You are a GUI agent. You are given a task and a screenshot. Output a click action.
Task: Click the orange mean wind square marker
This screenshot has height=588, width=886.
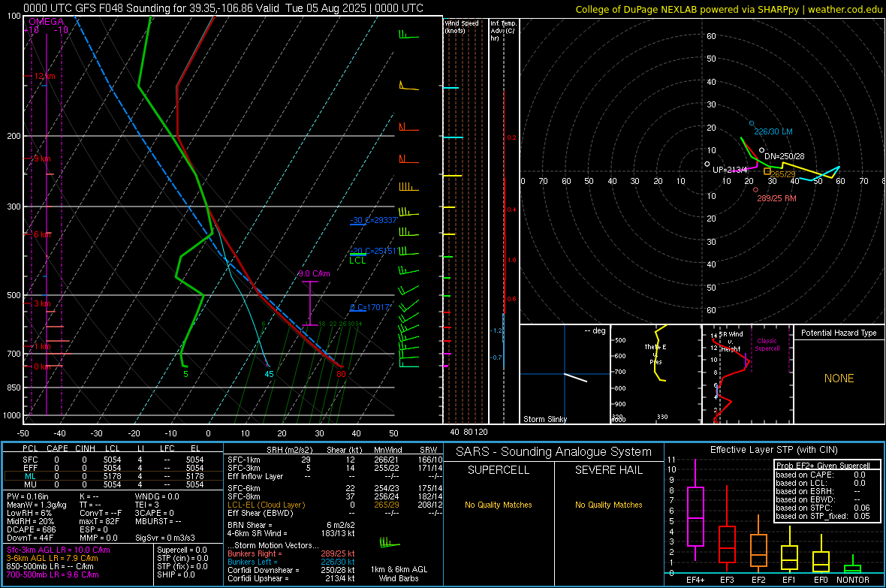(x=767, y=171)
